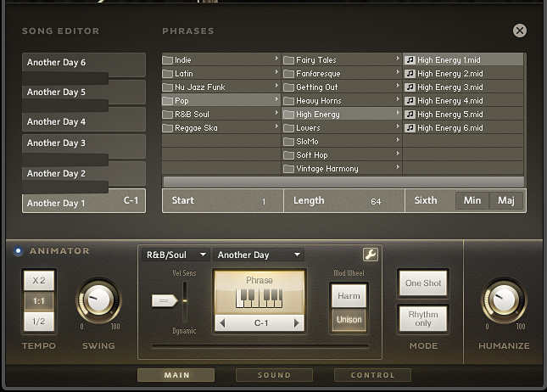Toggle the Animator power button
Image resolution: width=547 pixels, height=392 pixels.
tap(18, 251)
